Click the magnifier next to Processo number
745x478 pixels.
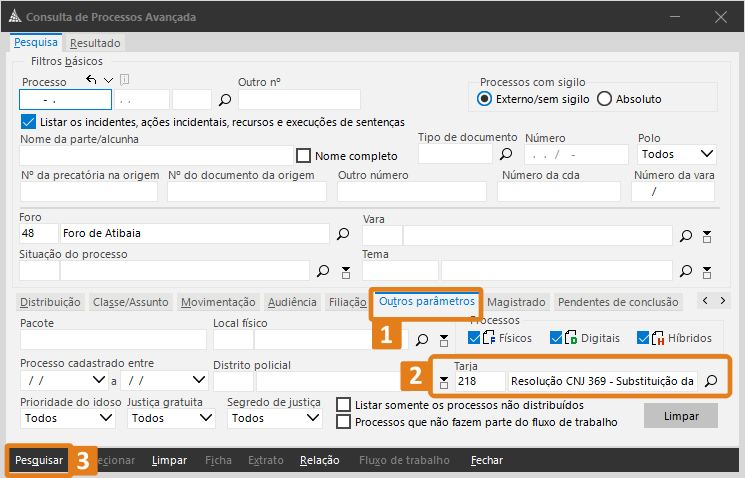coord(225,100)
